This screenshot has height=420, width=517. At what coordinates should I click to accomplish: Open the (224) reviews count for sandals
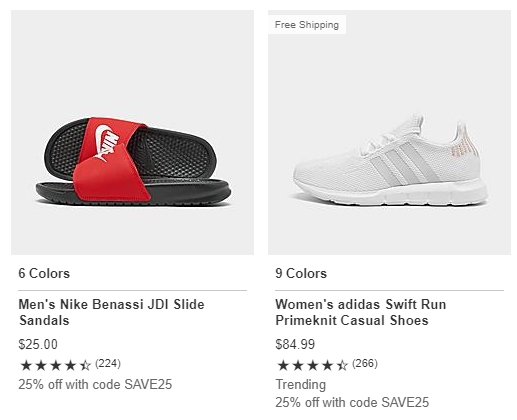pos(108,363)
